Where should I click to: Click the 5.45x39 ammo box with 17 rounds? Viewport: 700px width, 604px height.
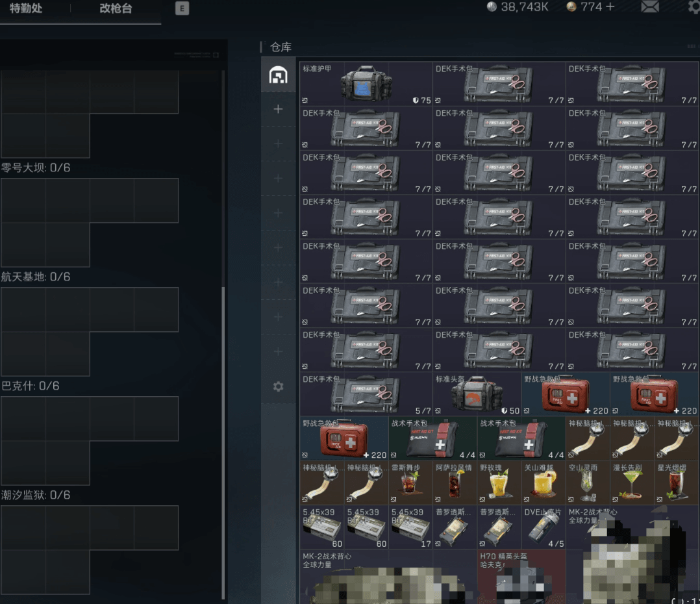click(x=410, y=527)
